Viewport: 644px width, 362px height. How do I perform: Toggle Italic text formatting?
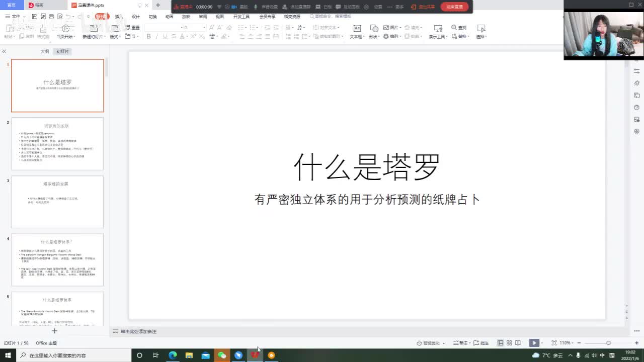[x=157, y=36]
